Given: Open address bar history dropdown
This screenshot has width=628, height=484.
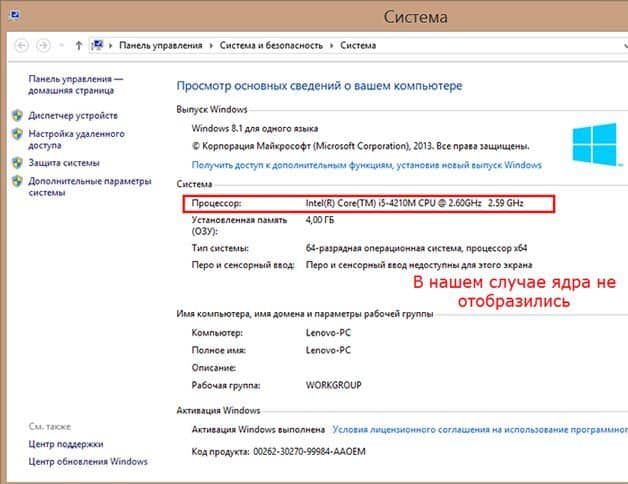Looking at the screenshot, I should point(625,46).
